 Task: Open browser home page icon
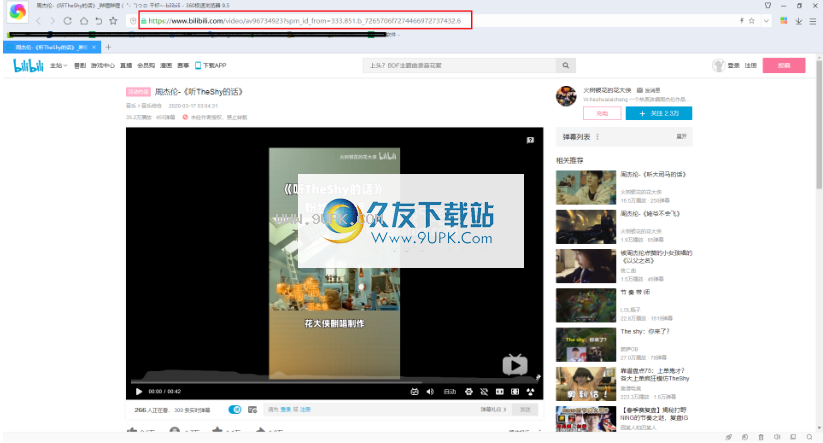83,21
